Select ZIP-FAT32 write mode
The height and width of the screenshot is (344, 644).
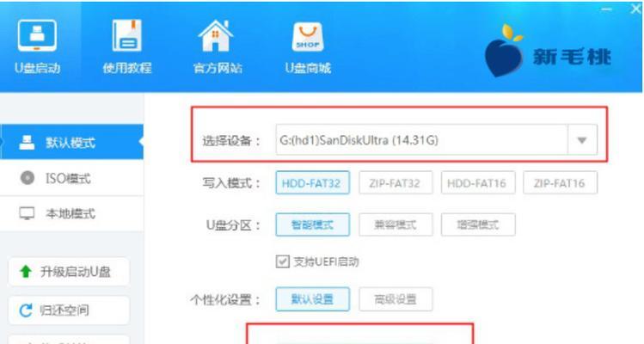396,182
